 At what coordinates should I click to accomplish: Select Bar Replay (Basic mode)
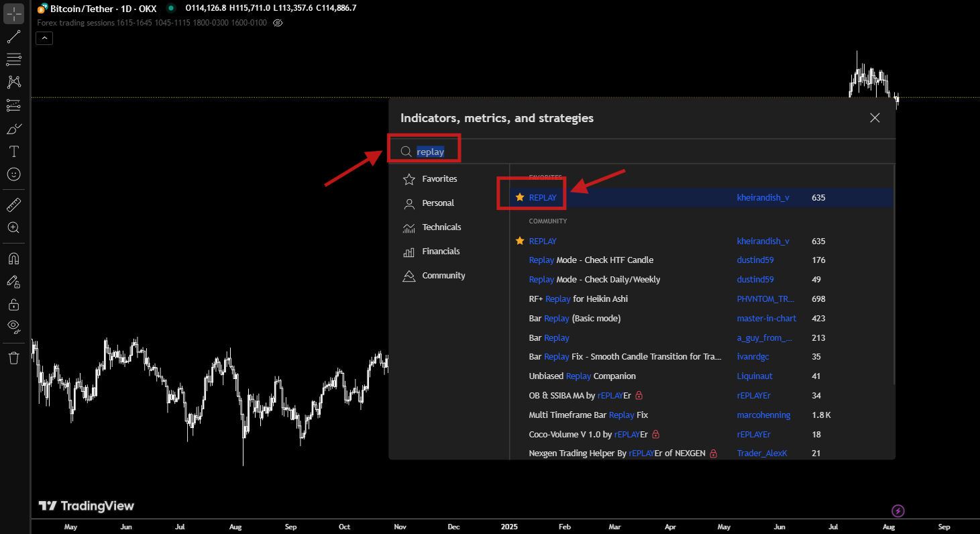575,318
